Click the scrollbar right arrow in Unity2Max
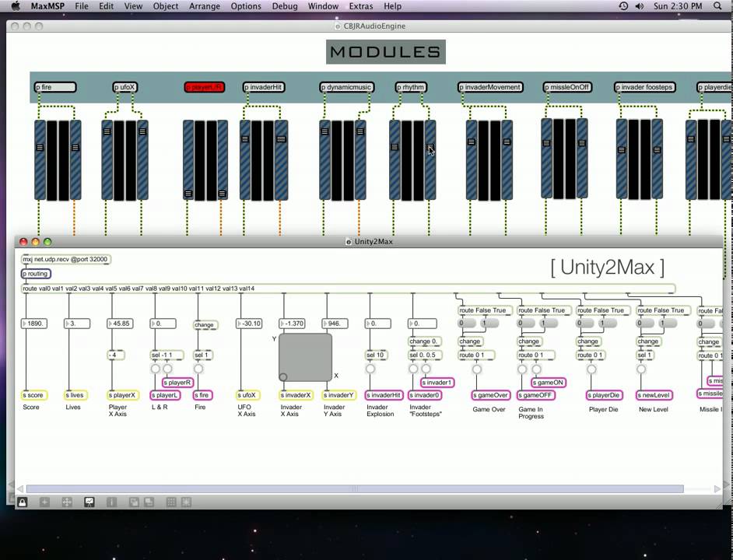This screenshot has height=560, width=733. pyautogui.click(x=717, y=489)
